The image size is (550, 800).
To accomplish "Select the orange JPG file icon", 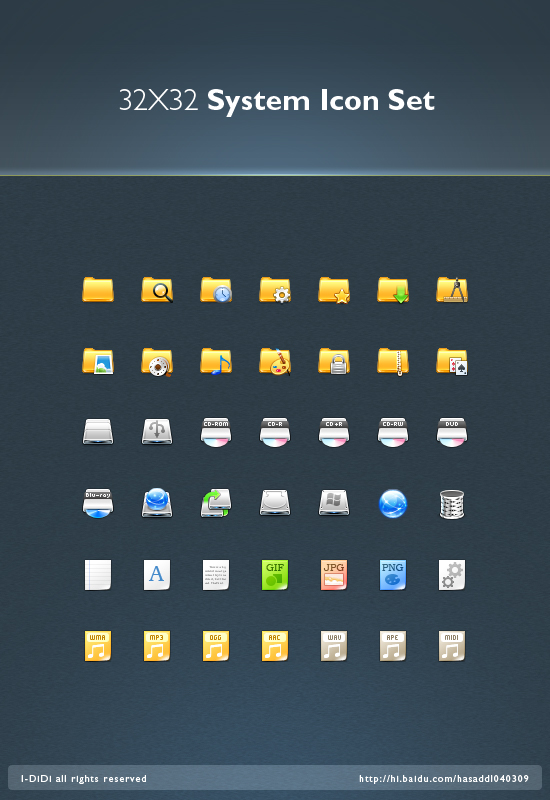I will [x=334, y=575].
